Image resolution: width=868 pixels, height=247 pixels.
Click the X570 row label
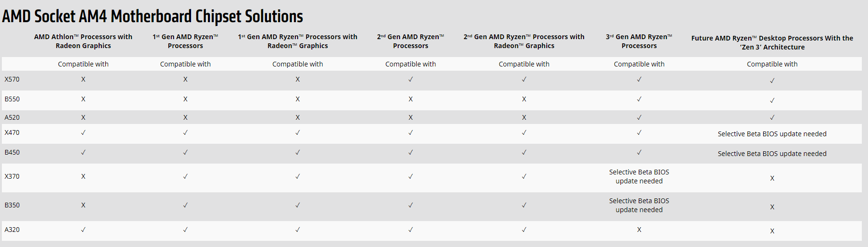click(12, 79)
